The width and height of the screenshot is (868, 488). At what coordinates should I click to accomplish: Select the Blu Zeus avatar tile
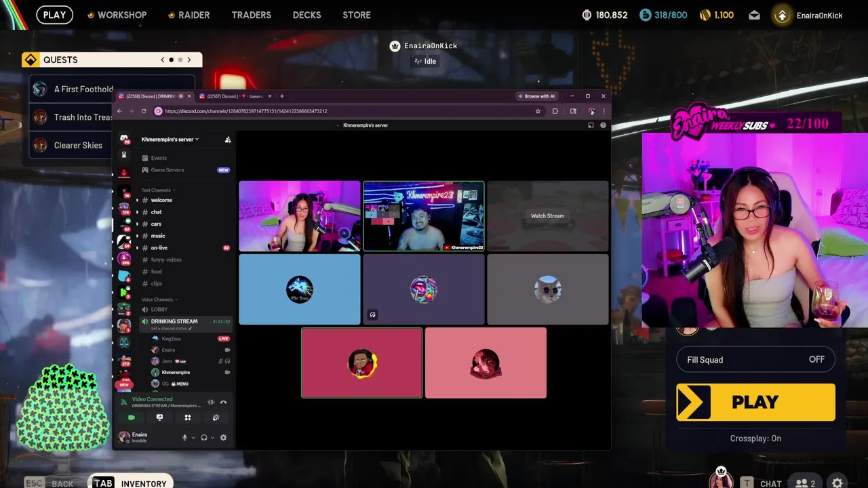pyautogui.click(x=300, y=289)
